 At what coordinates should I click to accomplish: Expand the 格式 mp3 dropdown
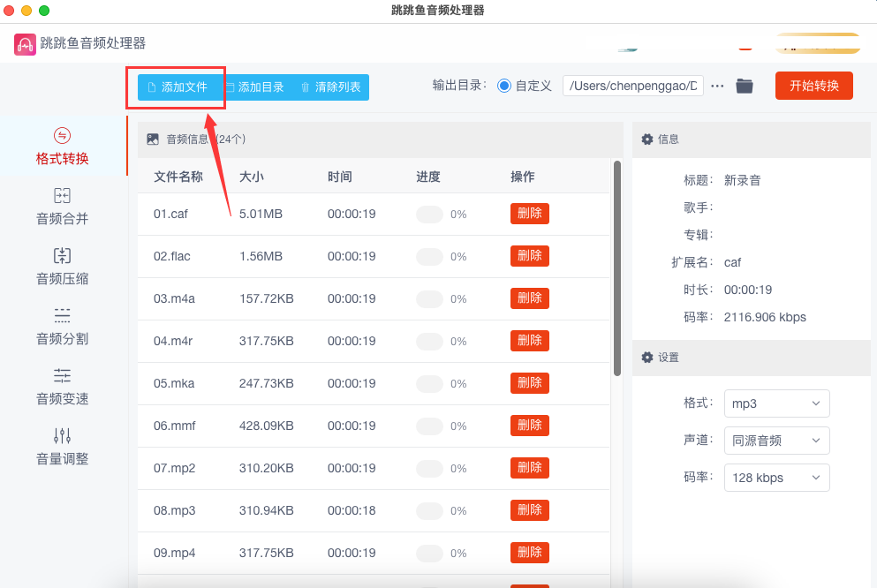click(x=776, y=403)
